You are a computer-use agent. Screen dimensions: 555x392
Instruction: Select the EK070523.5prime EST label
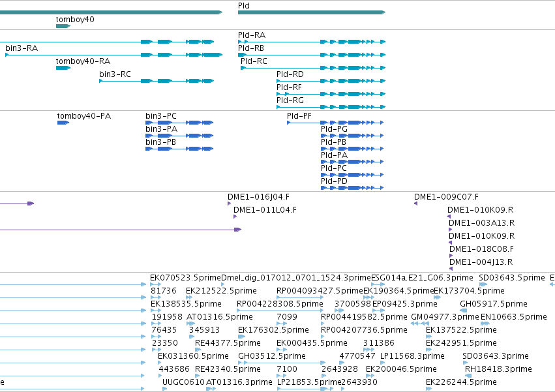185,278
